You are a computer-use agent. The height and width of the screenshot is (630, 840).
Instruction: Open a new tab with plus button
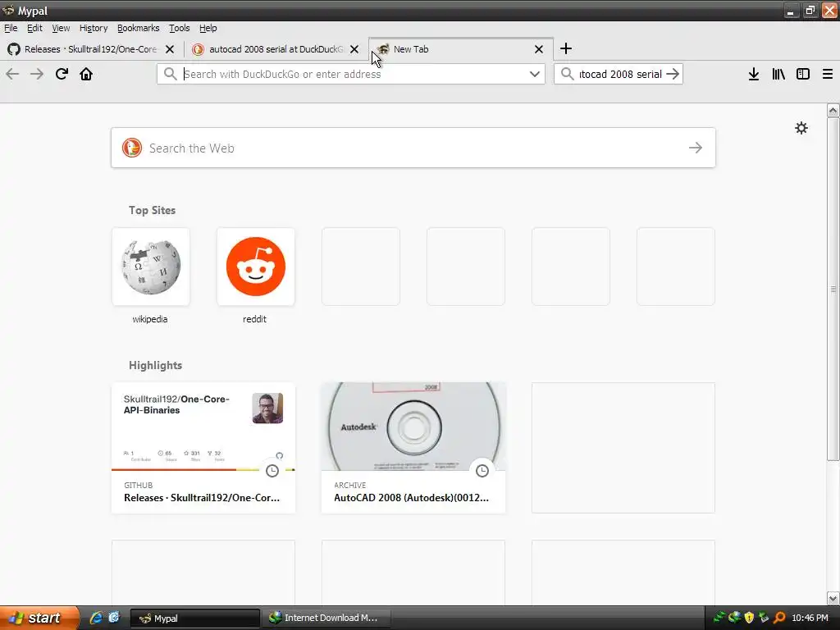[566, 48]
